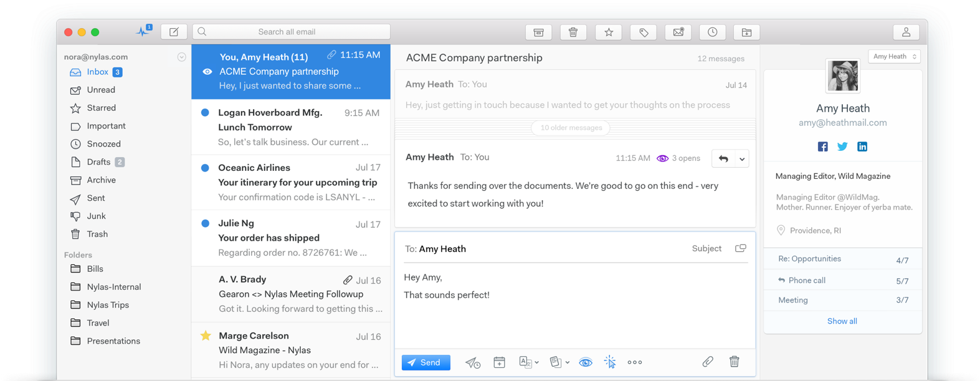Open the Nylas-Internal folder

(x=106, y=287)
